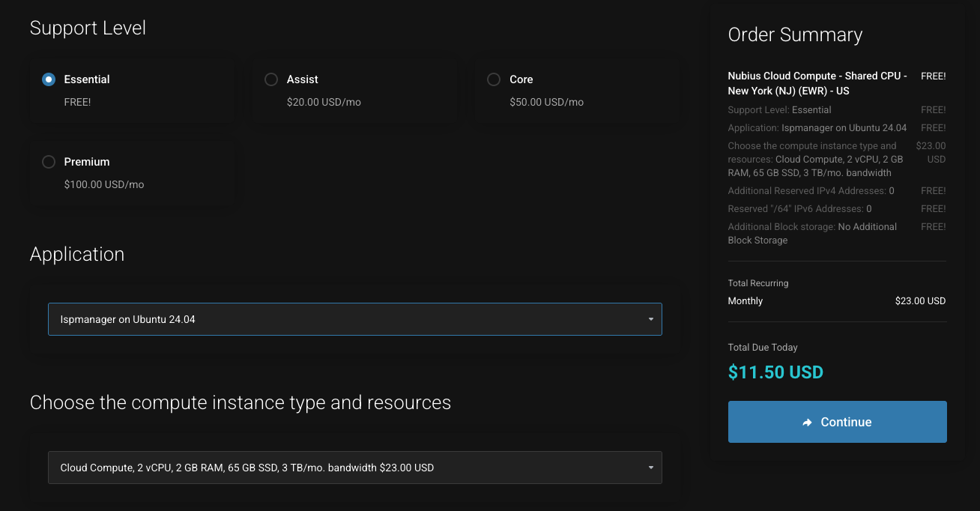Click the Application dropdown caret arrow
The height and width of the screenshot is (511, 980).
(x=650, y=319)
